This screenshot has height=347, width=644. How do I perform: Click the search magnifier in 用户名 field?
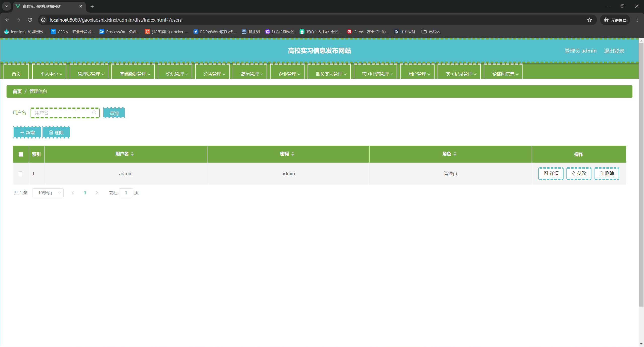[x=94, y=113]
